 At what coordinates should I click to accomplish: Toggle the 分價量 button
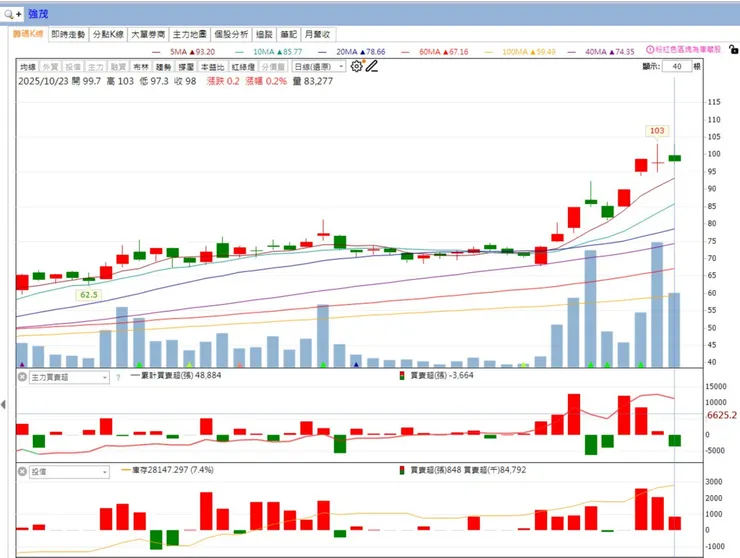click(273, 67)
